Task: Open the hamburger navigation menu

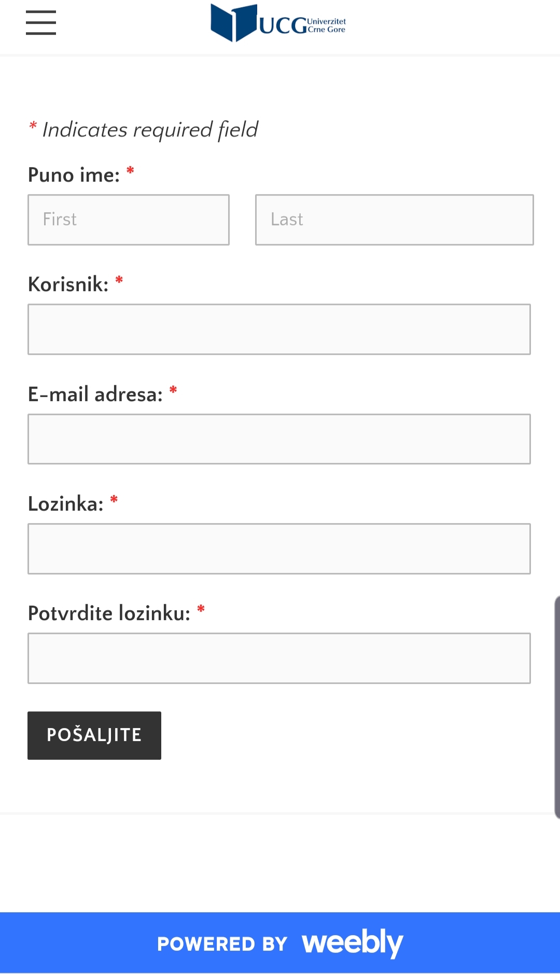Action: tap(41, 23)
